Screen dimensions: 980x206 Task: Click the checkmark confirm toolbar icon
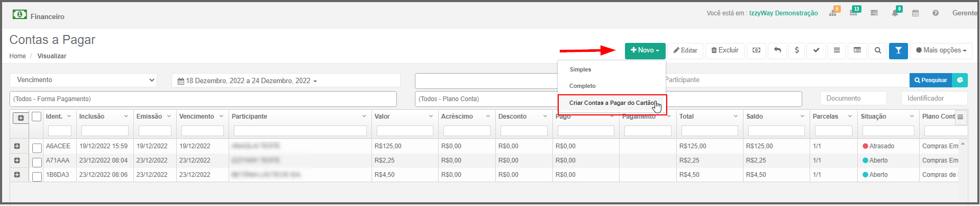[816, 51]
